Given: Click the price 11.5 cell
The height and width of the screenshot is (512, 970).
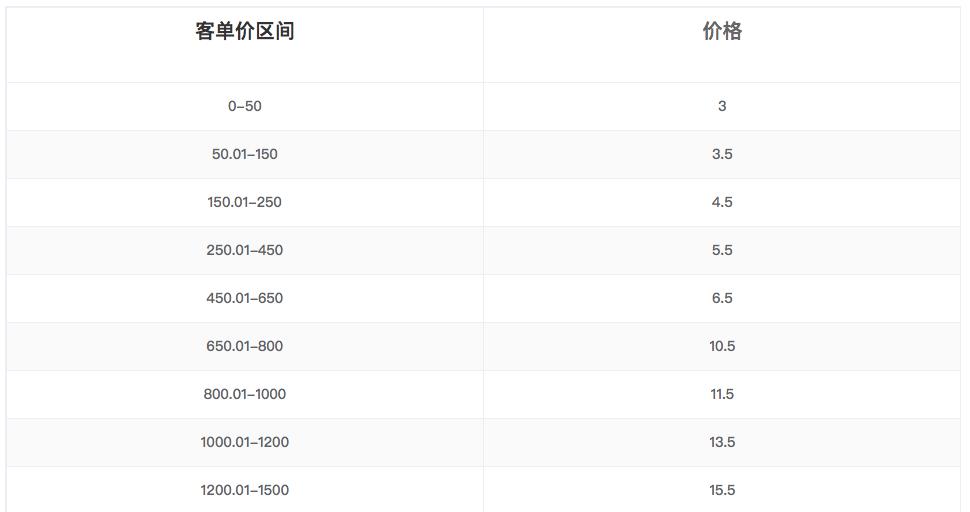Looking at the screenshot, I should 722,394.
